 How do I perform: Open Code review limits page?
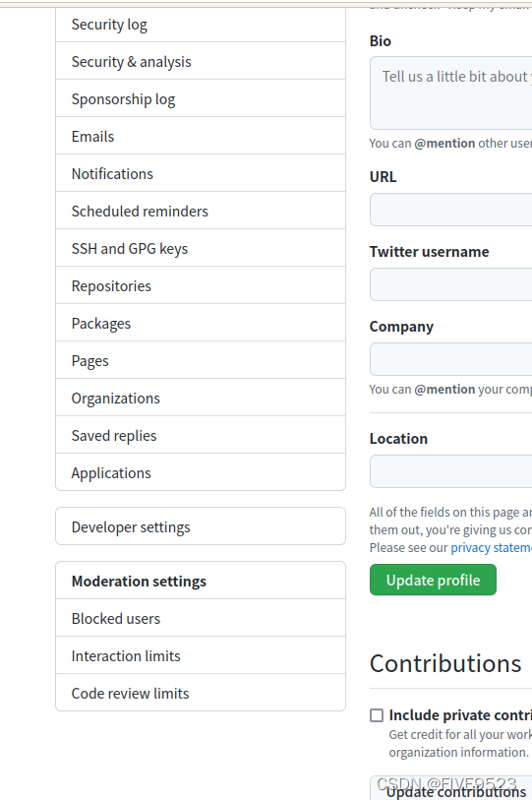(x=201, y=693)
